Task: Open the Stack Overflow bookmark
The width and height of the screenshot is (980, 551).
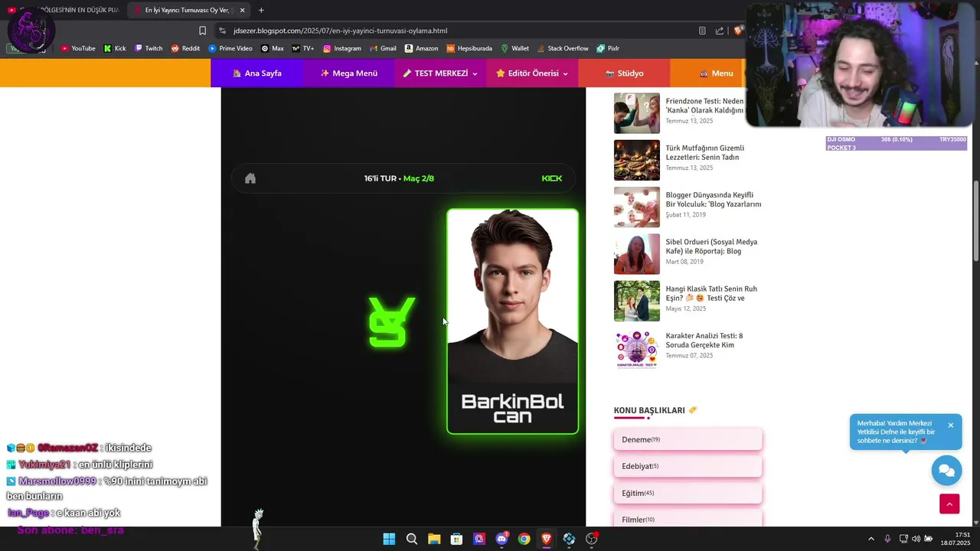Action: click(563, 48)
